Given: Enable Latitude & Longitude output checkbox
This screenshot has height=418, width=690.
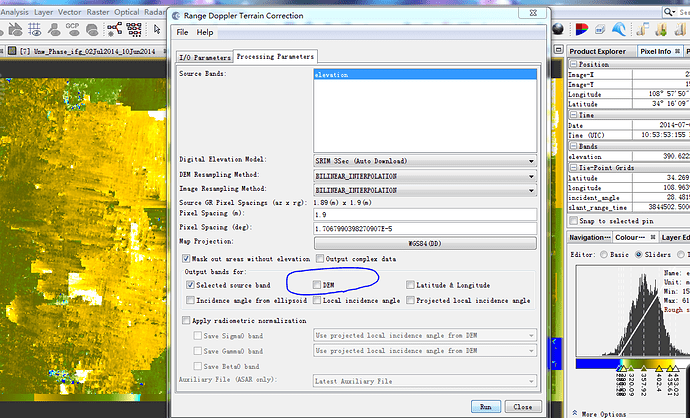Looking at the screenshot, I should click(x=410, y=285).
